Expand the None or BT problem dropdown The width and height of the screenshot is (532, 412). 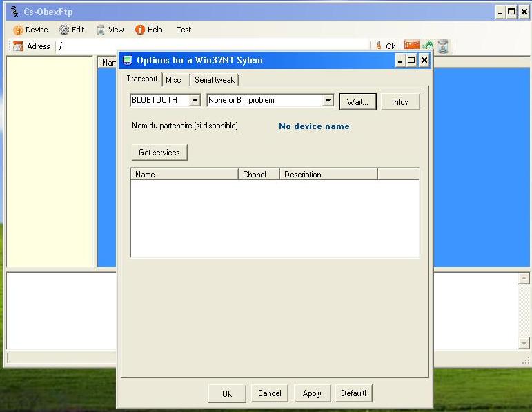pyautogui.click(x=328, y=101)
